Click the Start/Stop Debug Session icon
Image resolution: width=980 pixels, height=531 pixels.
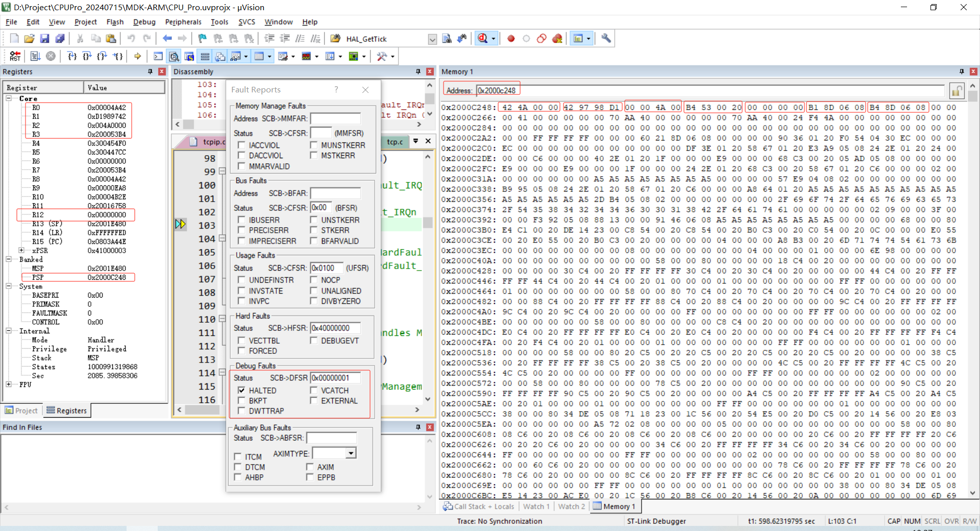tap(482, 38)
